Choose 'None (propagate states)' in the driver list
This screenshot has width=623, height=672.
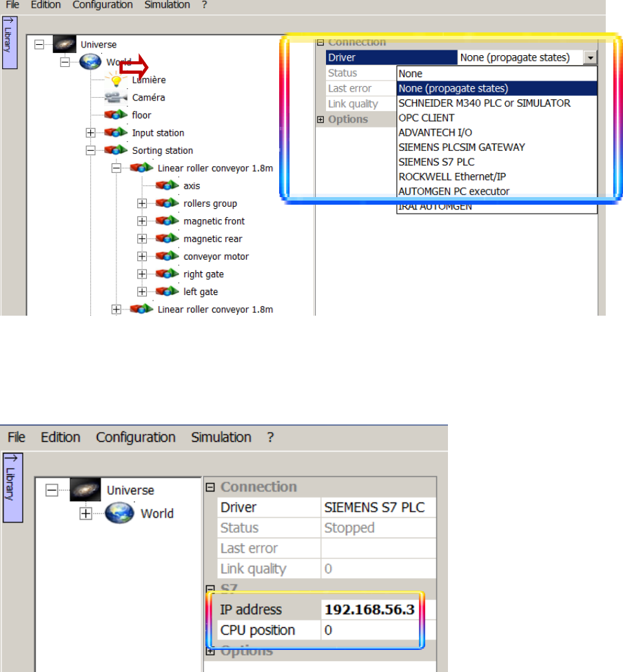coord(497,88)
